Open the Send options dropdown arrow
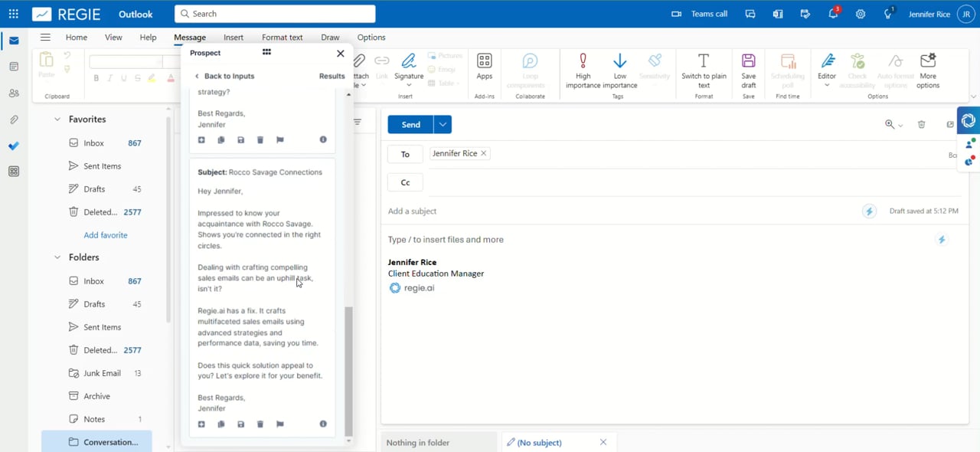 pyautogui.click(x=443, y=124)
